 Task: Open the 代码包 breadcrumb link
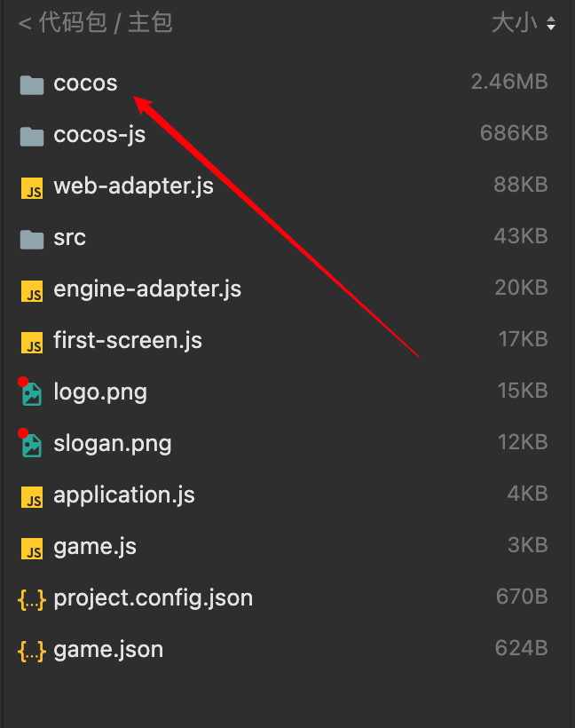73,23
